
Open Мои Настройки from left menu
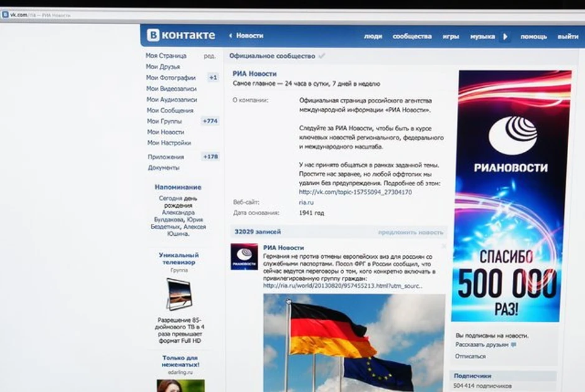click(x=169, y=142)
